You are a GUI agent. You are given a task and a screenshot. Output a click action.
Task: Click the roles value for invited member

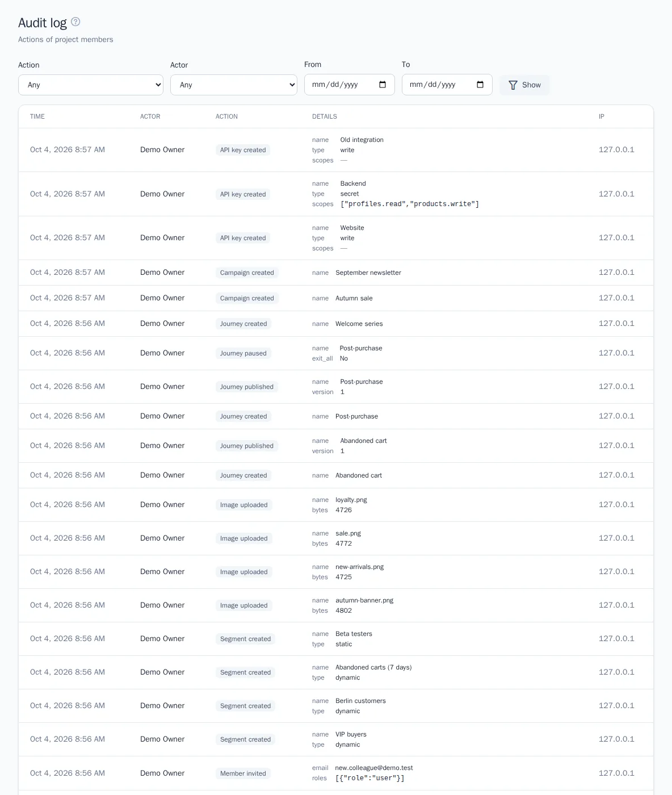pyautogui.click(x=370, y=778)
